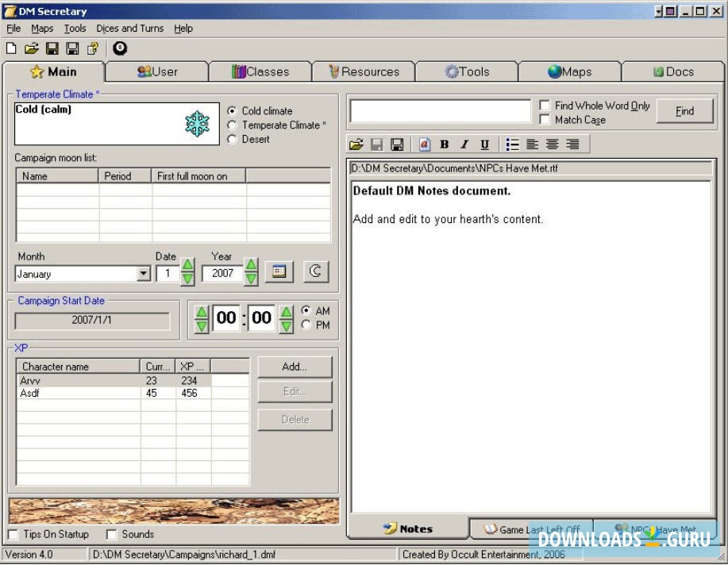
Task: Choose AM for the campaign time
Action: pyautogui.click(x=315, y=310)
